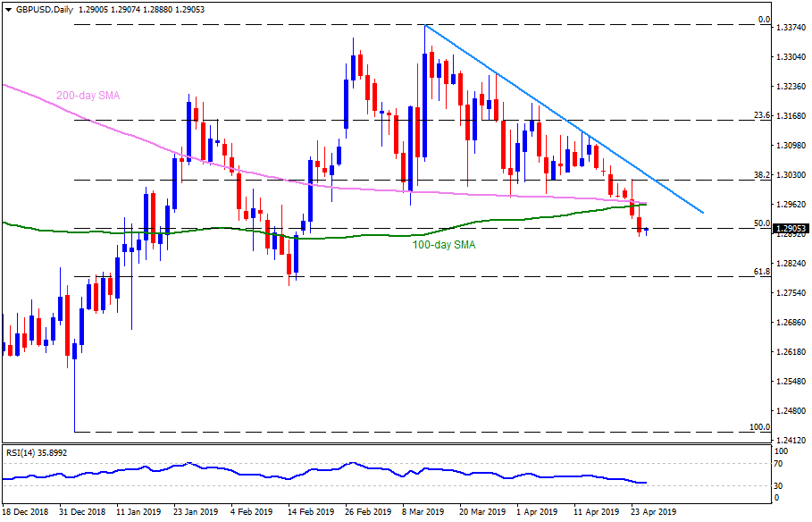Image resolution: width=812 pixels, height=522 pixels.
Task: Click the 0.0 Fibonacci level label
Action: [763, 20]
